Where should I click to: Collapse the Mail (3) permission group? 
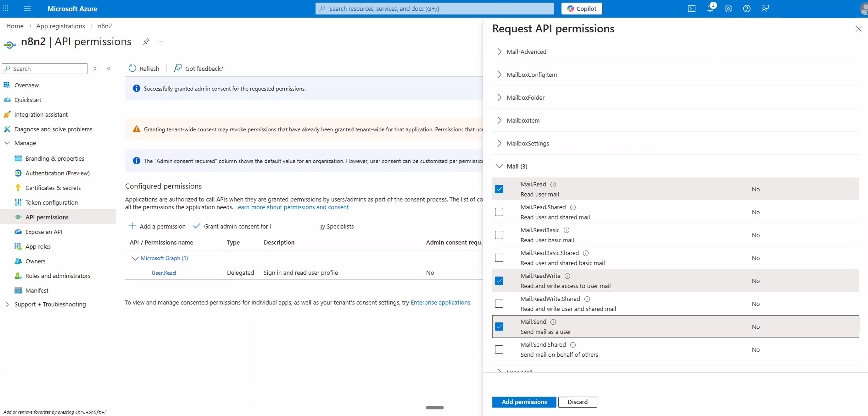[x=499, y=166]
